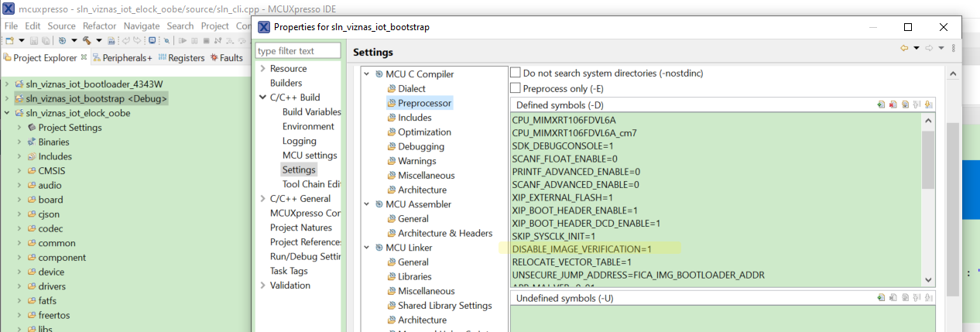
Task: Switch to the Registers tab
Action: click(182, 58)
